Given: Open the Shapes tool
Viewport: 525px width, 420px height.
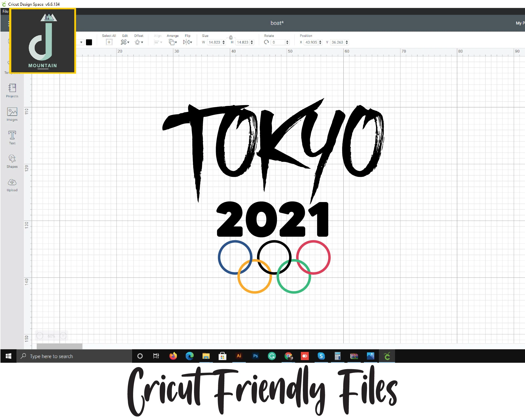Looking at the screenshot, I should (12, 161).
